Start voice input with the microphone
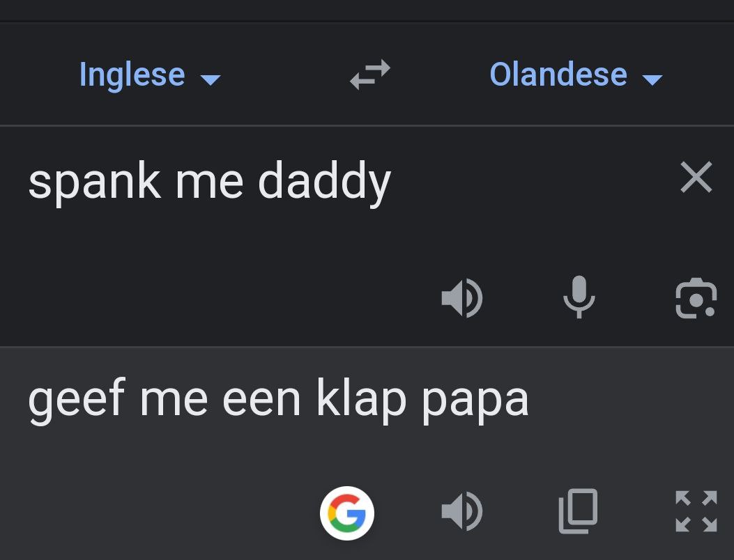 pos(579,297)
